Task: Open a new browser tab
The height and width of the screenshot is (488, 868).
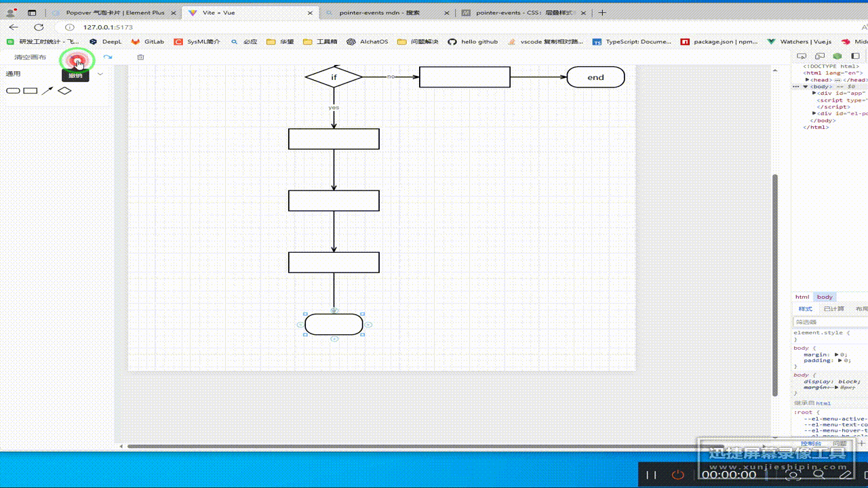Action: 602,13
